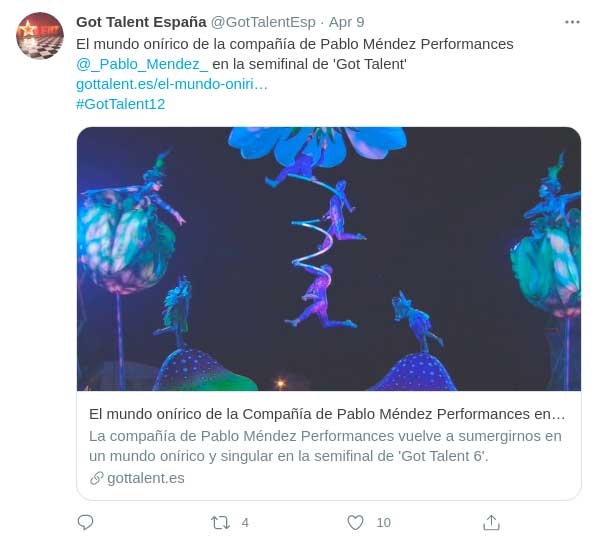The height and width of the screenshot is (544, 598).
Task: Open the Apr 9 tweet timestamp
Action: 346,22
